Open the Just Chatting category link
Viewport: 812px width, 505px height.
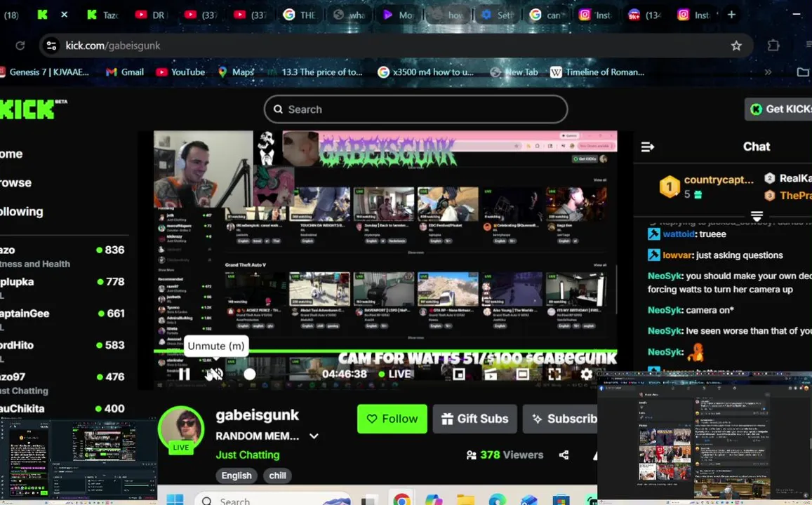[248, 454]
